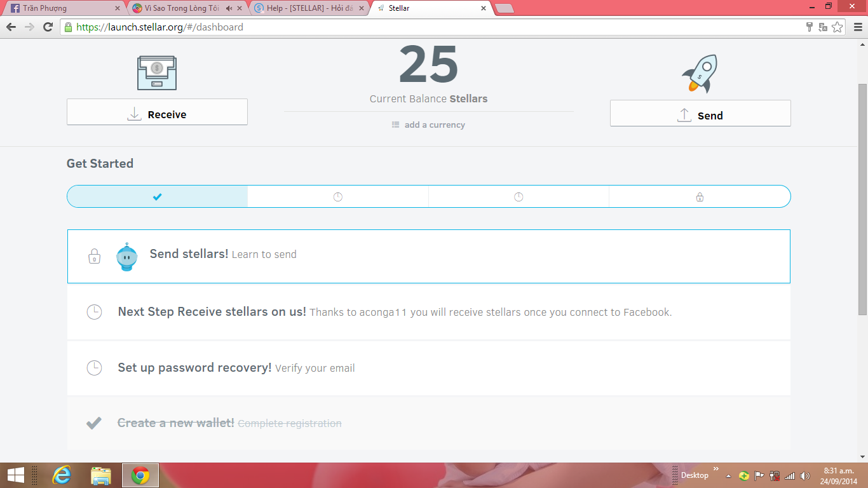Click the completed checkmark progress segment
The width and height of the screenshot is (868, 488).
click(158, 196)
